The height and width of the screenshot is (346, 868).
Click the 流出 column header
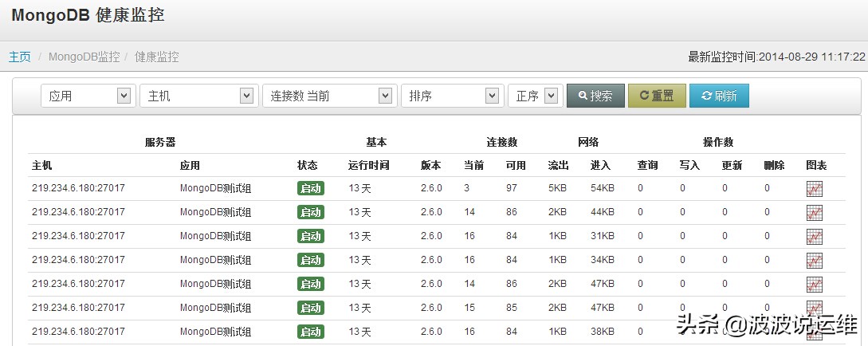click(559, 165)
